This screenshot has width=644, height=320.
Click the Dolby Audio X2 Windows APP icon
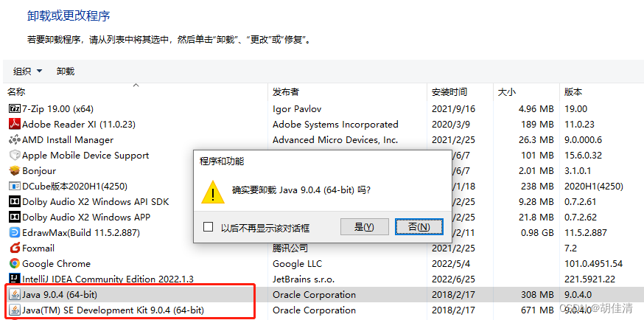(15, 217)
